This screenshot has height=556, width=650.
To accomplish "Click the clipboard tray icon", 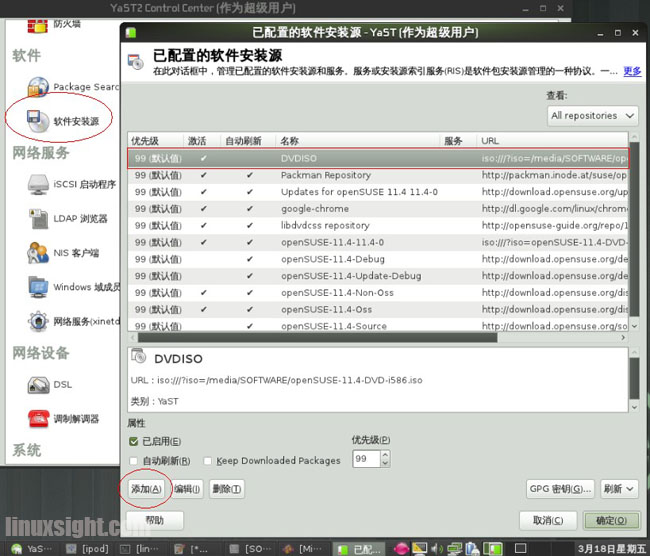I will pos(472,549).
